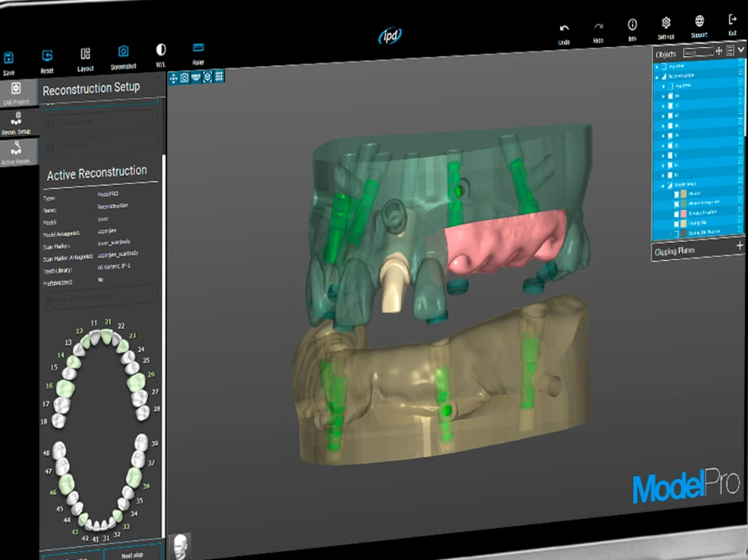The image size is (748, 560).
Task: Click the pink color swatch in Objects tree
Action: tap(684, 214)
